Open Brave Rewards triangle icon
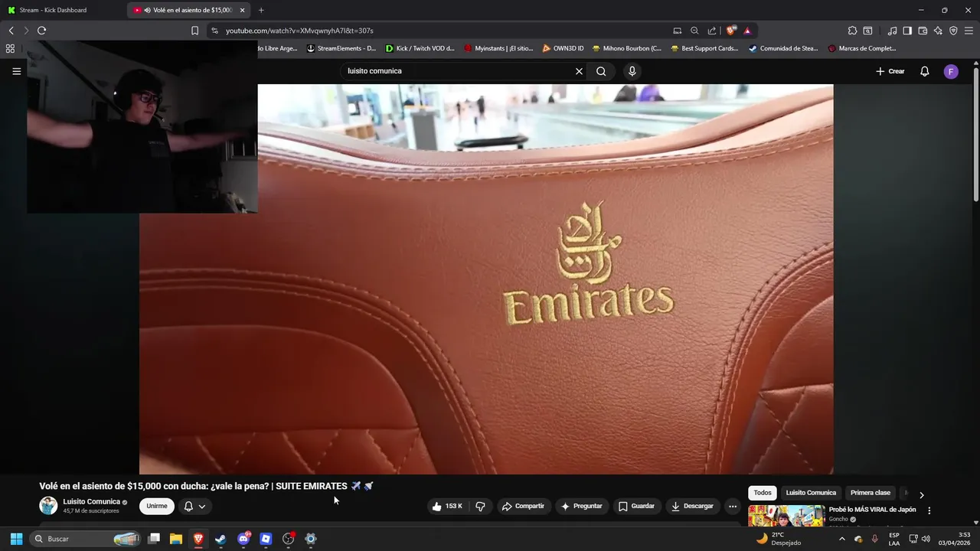The width and height of the screenshot is (980, 551). pos(747,31)
